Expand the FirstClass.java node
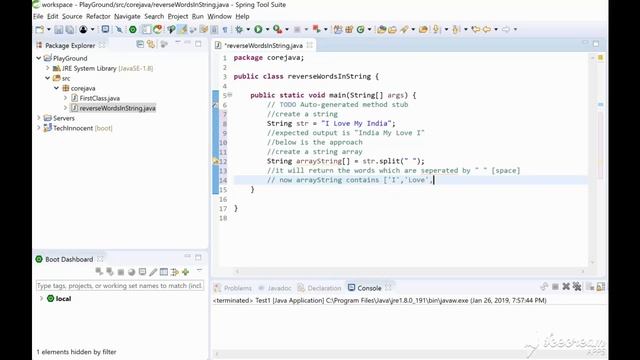The height and width of the screenshot is (360, 640). pyautogui.click(x=66, y=98)
